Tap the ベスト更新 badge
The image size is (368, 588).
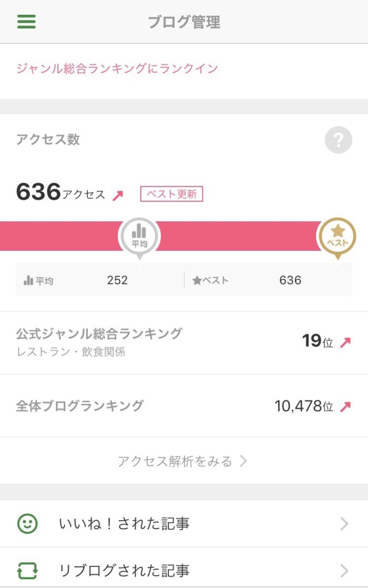pos(171,194)
